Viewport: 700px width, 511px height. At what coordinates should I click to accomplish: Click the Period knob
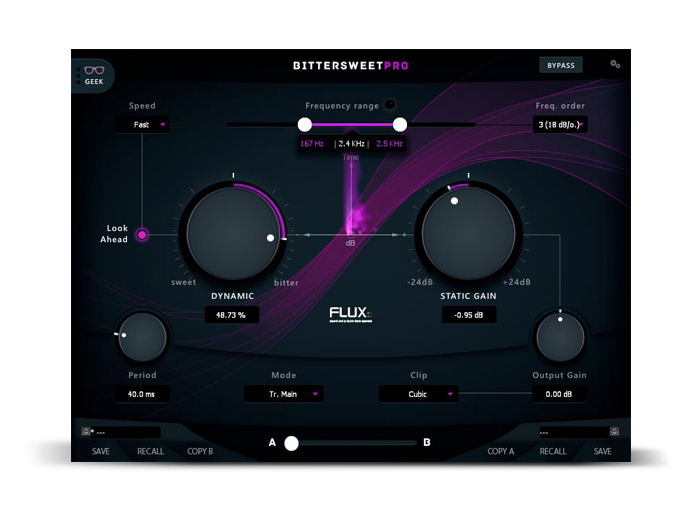coord(142,337)
